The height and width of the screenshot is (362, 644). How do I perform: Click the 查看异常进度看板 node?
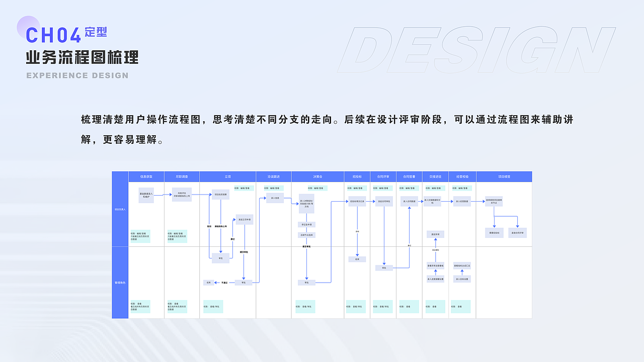pos(435,265)
